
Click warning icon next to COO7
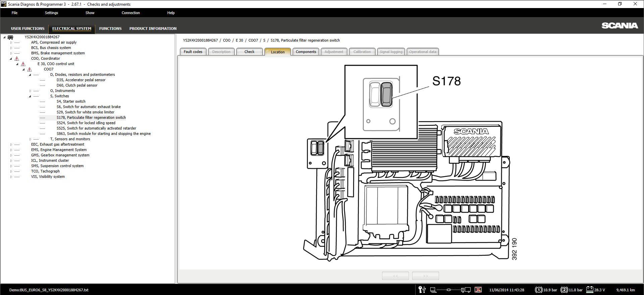(x=30, y=69)
